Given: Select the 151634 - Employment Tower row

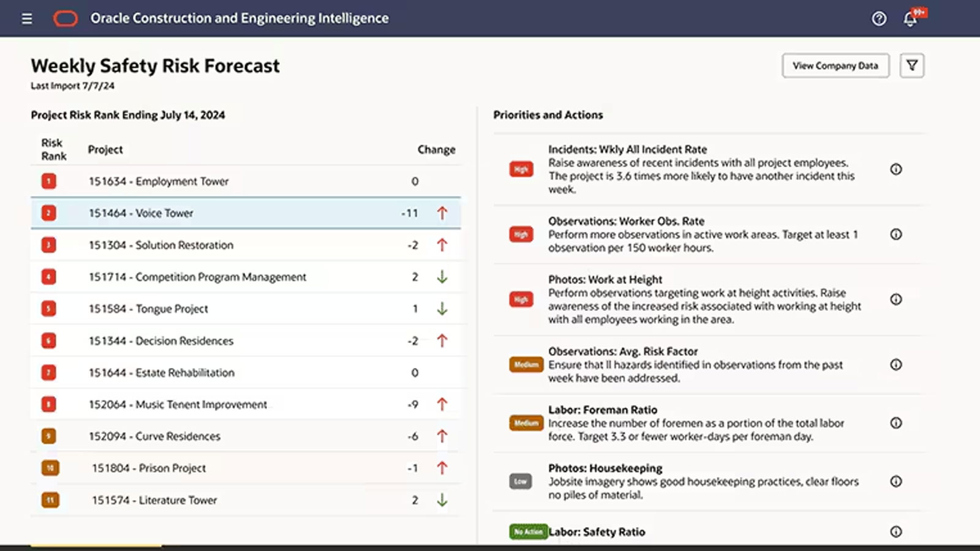Looking at the screenshot, I should click(246, 181).
